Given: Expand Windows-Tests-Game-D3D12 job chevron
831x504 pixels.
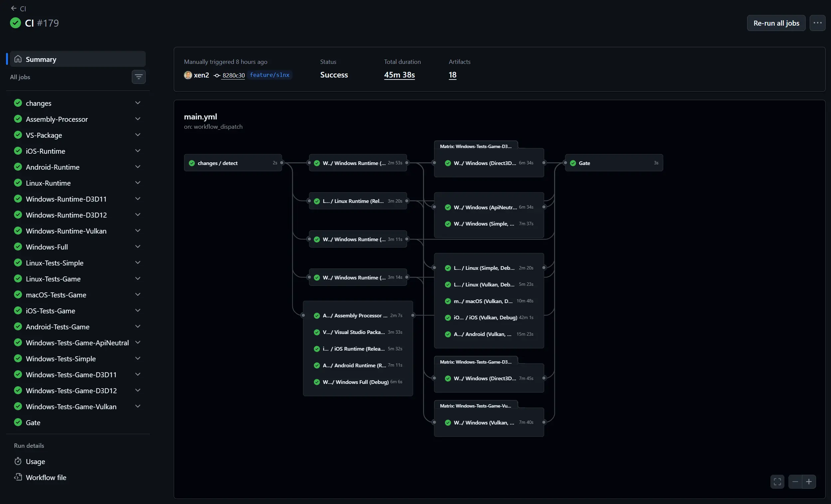Looking at the screenshot, I should [137, 390].
